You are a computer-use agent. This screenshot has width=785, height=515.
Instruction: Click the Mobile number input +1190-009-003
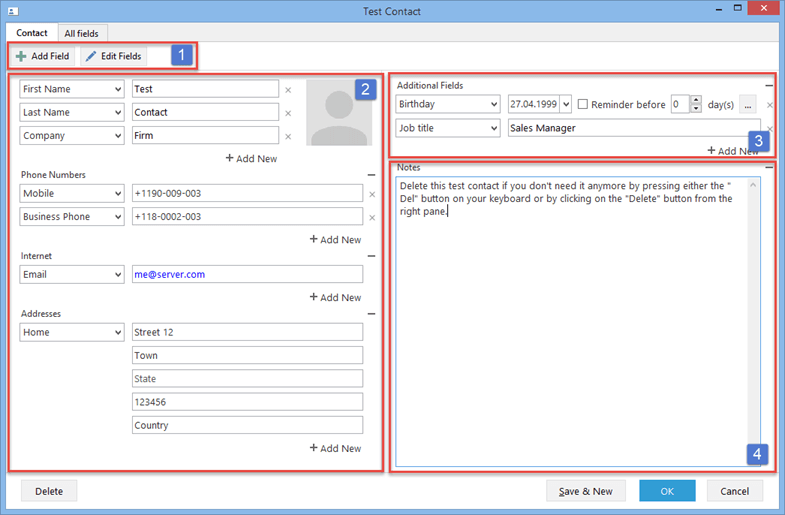click(247, 193)
